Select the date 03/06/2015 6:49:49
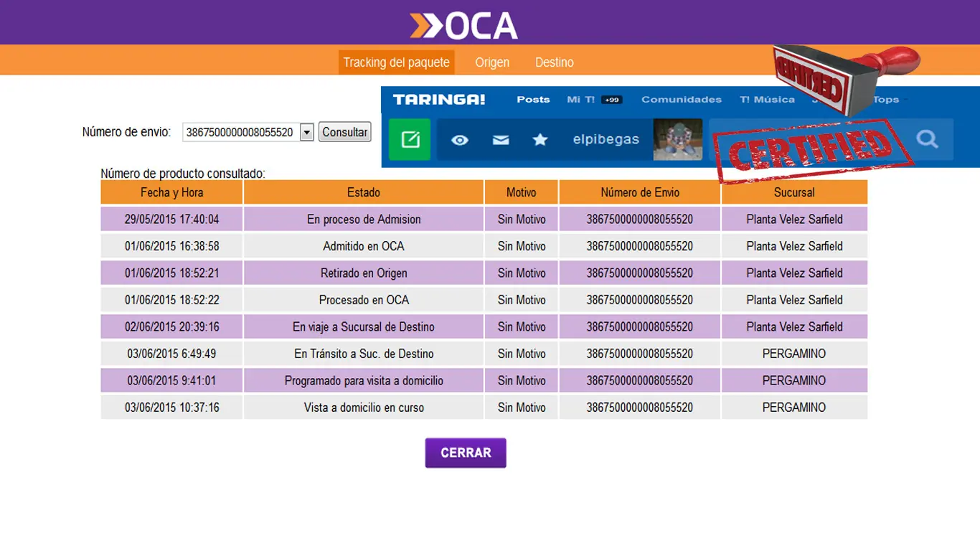The image size is (980, 551). pos(171,354)
